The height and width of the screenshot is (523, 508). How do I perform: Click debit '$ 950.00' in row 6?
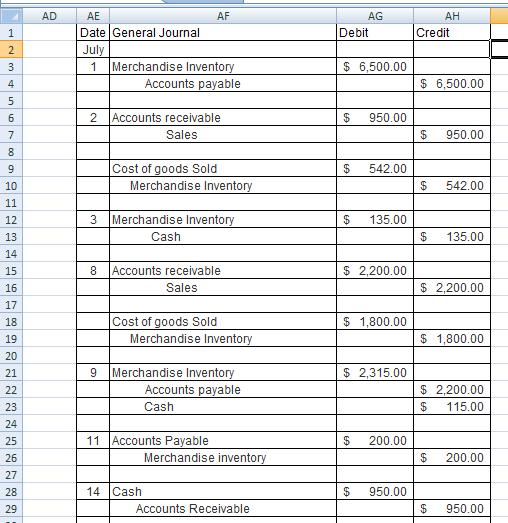tap(375, 118)
